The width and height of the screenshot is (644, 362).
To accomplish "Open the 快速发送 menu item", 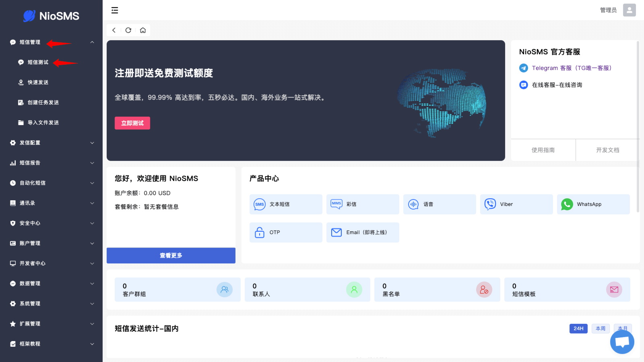I will click(51, 82).
